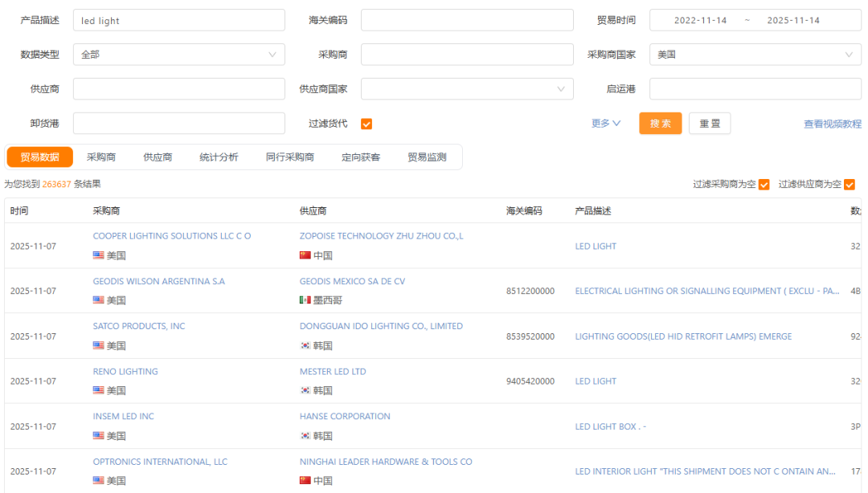This screenshot has width=868, height=493.
Task: Click the US flag under SATCO PRODUCTS
Action: 99,346
